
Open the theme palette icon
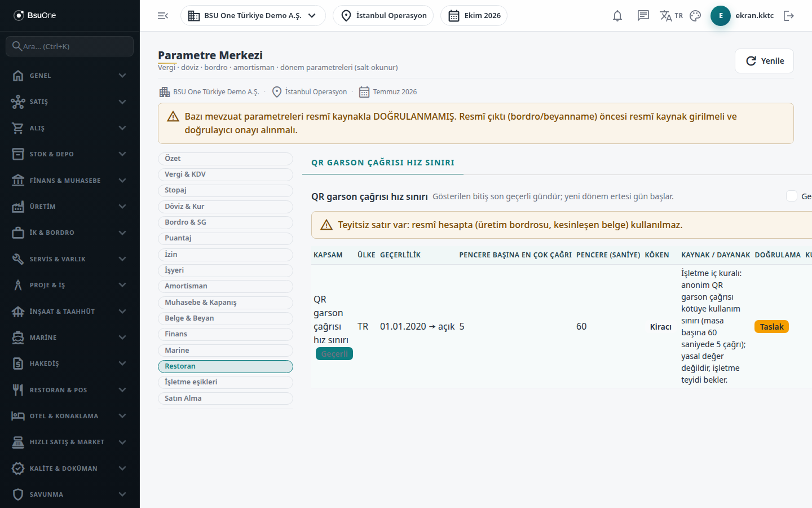coord(695,16)
